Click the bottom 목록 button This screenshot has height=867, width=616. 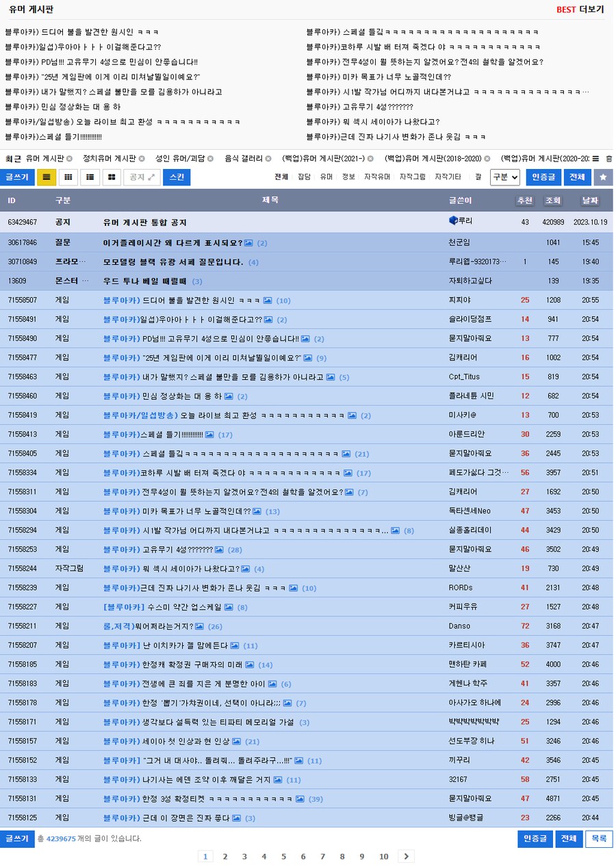tap(599, 838)
